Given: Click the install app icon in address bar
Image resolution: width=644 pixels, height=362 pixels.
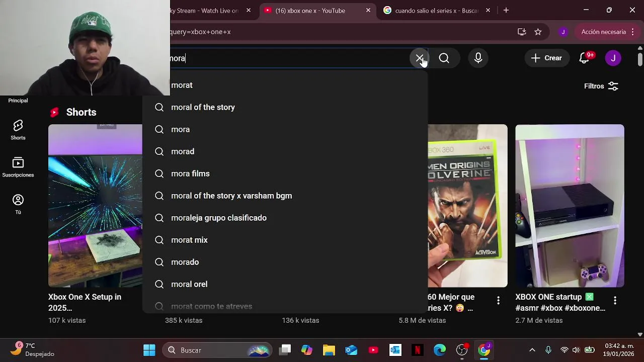Looking at the screenshot, I should (522, 32).
